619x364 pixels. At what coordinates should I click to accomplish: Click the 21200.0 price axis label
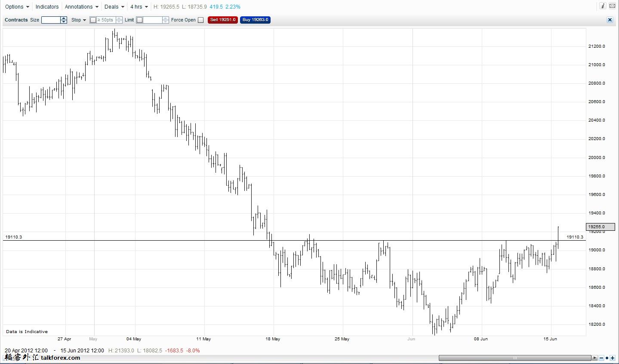597,46
